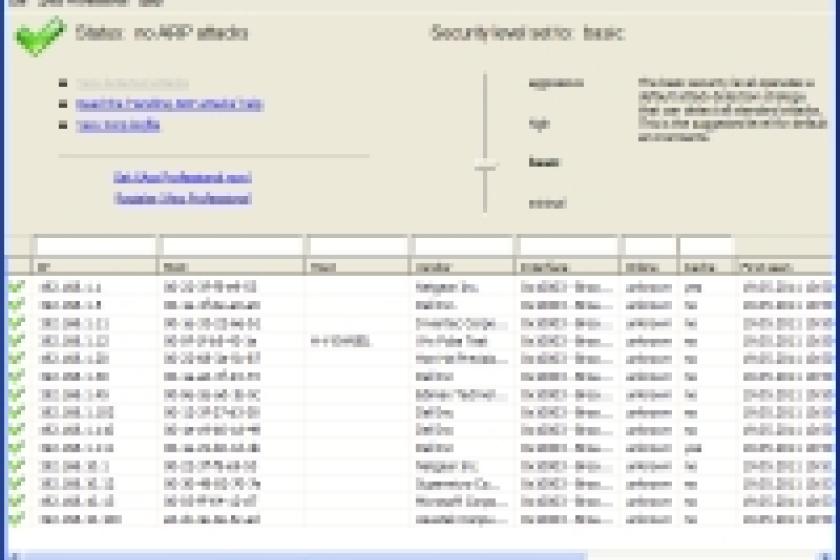
Task: Focus the filter box above the Host column
Action: point(358,246)
